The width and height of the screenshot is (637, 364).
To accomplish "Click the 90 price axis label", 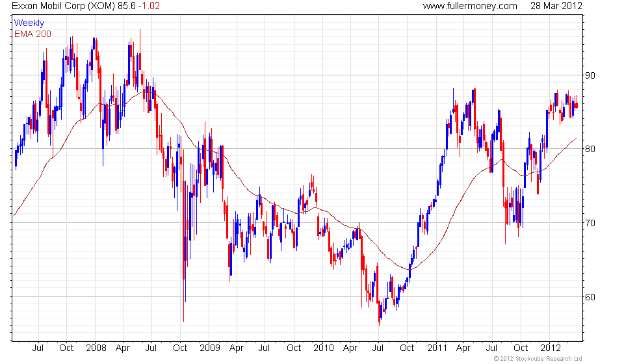I will pos(590,75).
